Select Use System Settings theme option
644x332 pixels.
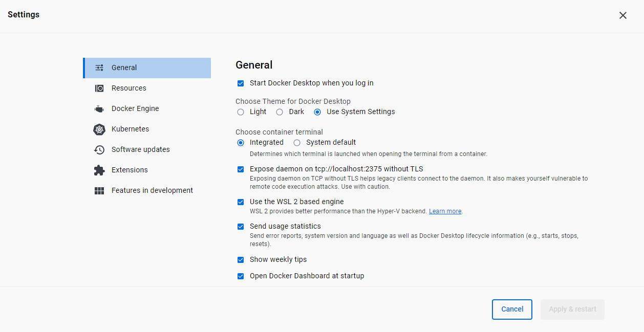(317, 112)
